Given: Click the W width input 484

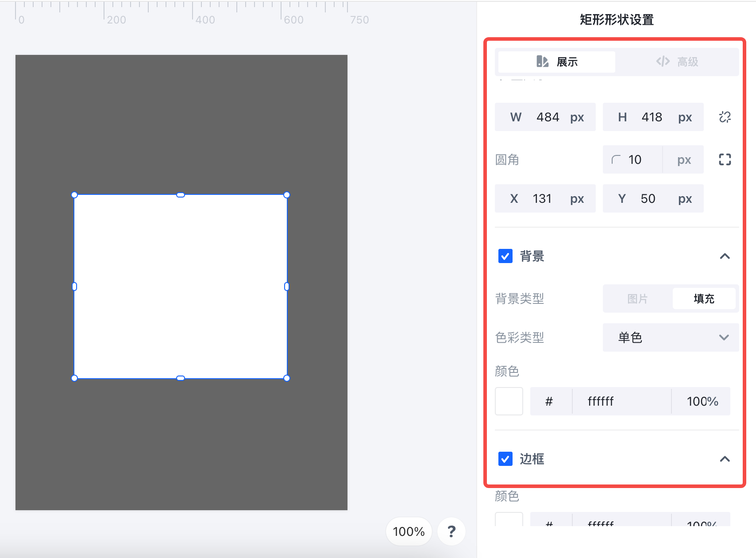Looking at the screenshot, I should pyautogui.click(x=545, y=117).
